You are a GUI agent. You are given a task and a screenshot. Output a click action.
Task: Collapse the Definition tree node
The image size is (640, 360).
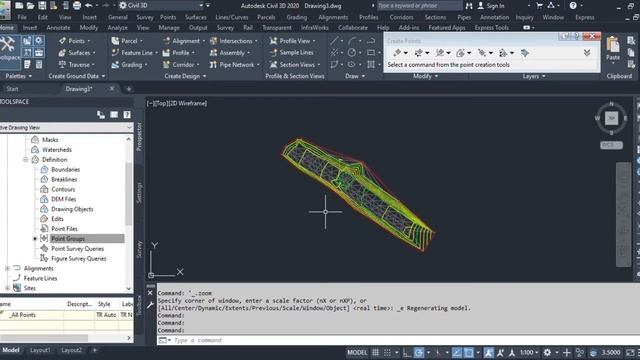[x=26, y=160]
